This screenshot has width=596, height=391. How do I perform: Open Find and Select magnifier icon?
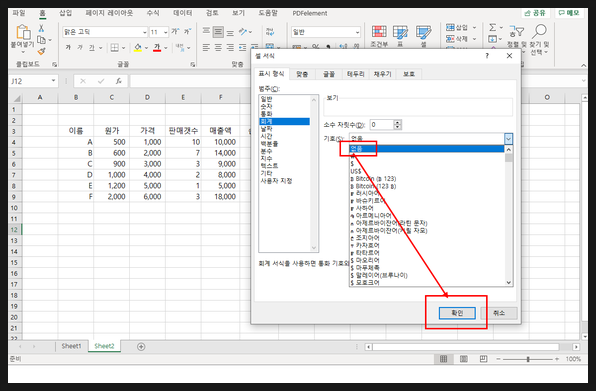click(539, 31)
